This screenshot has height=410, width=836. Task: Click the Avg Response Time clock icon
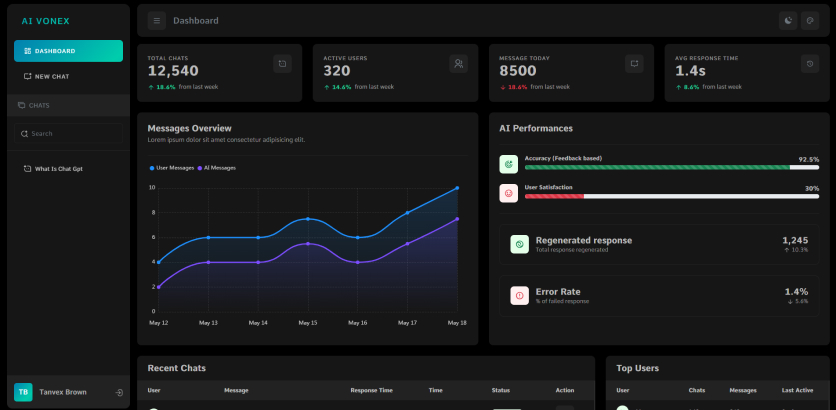pos(810,64)
